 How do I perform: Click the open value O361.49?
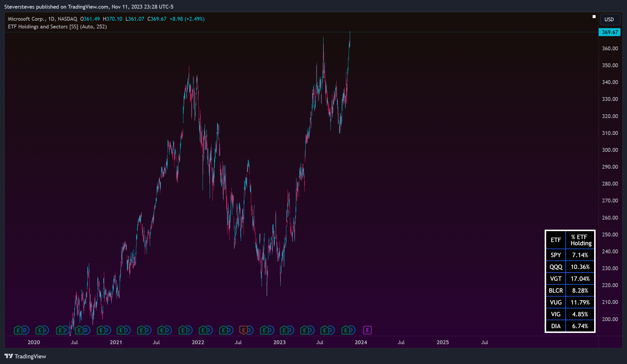[90, 19]
